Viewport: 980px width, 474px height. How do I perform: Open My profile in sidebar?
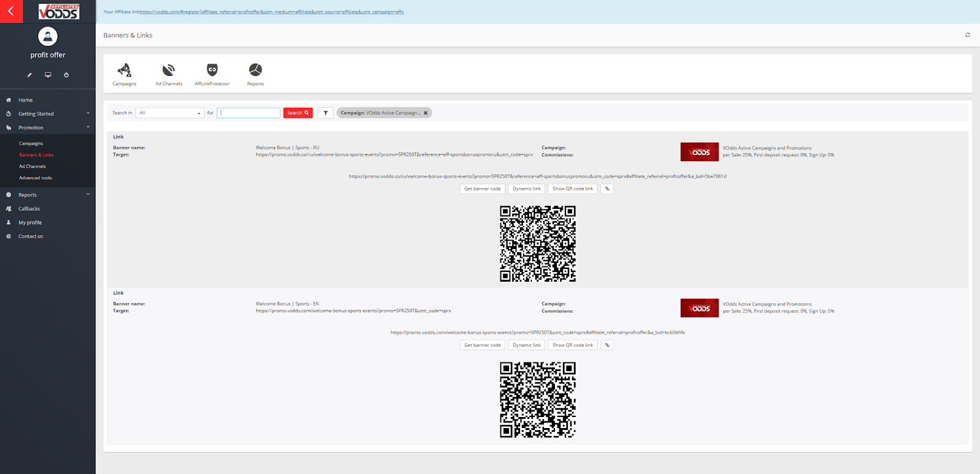click(30, 222)
